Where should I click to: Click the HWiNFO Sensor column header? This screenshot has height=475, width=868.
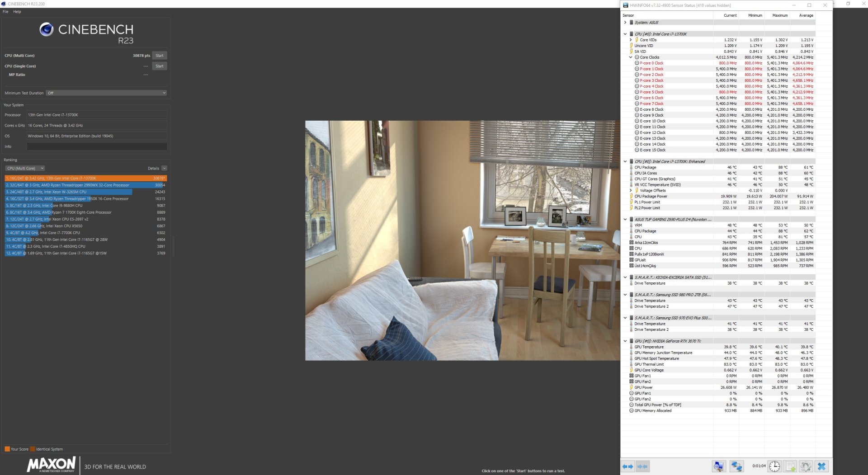(x=667, y=15)
